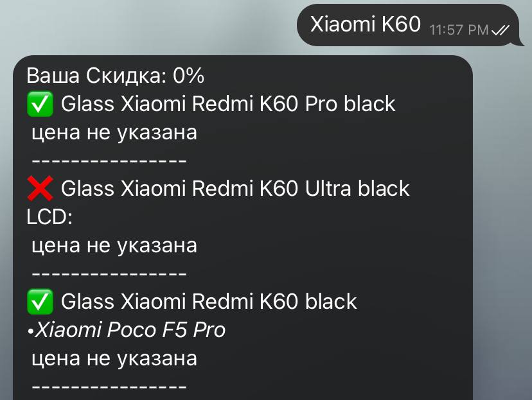Screen dimensions: 532x400
Task: Tap the italic Xiaomi Poco F5 Pro line
Action: click(126, 330)
